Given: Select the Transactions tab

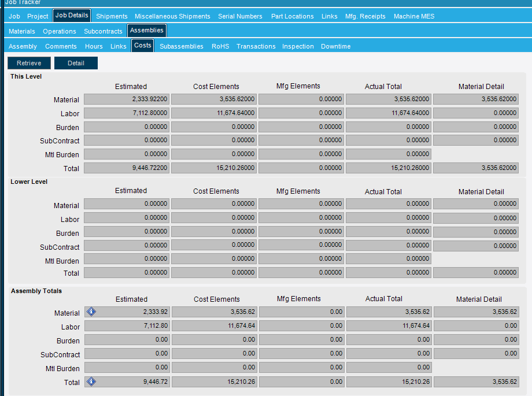Looking at the screenshot, I should point(255,46).
